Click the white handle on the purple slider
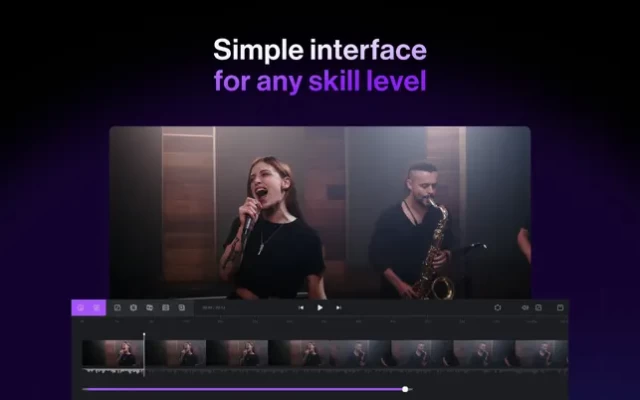The height and width of the screenshot is (400, 640). (x=405, y=389)
